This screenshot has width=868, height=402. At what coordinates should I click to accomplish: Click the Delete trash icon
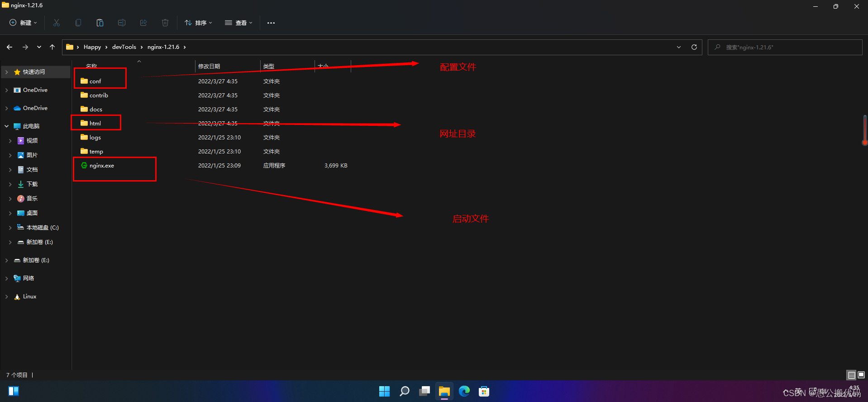(x=165, y=23)
